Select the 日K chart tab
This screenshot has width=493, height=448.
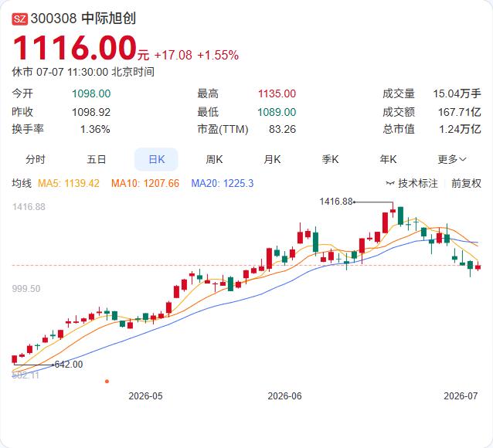(x=156, y=159)
